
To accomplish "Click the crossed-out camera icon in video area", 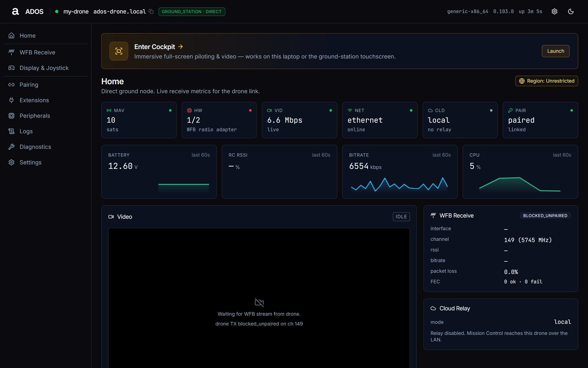I will click(259, 303).
